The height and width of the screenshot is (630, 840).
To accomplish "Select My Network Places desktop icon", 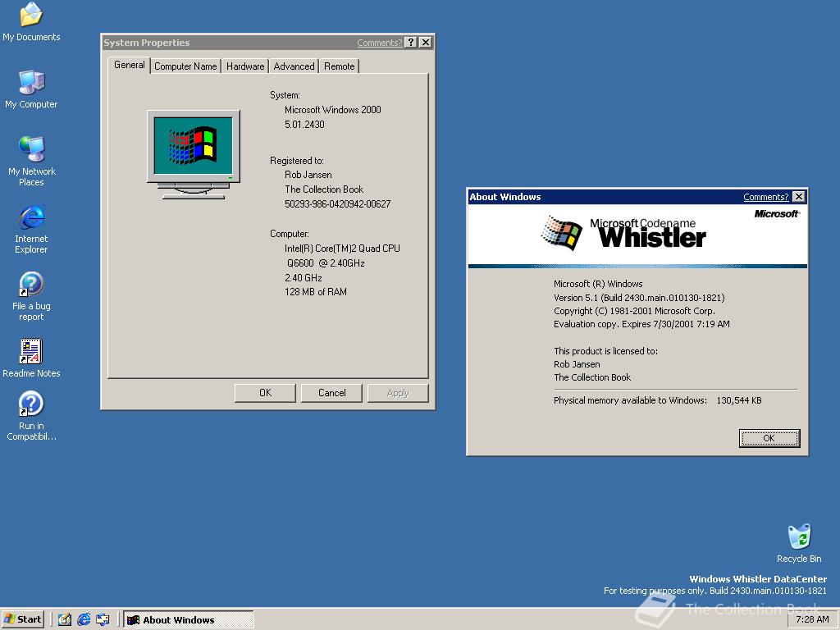I will point(31,161).
